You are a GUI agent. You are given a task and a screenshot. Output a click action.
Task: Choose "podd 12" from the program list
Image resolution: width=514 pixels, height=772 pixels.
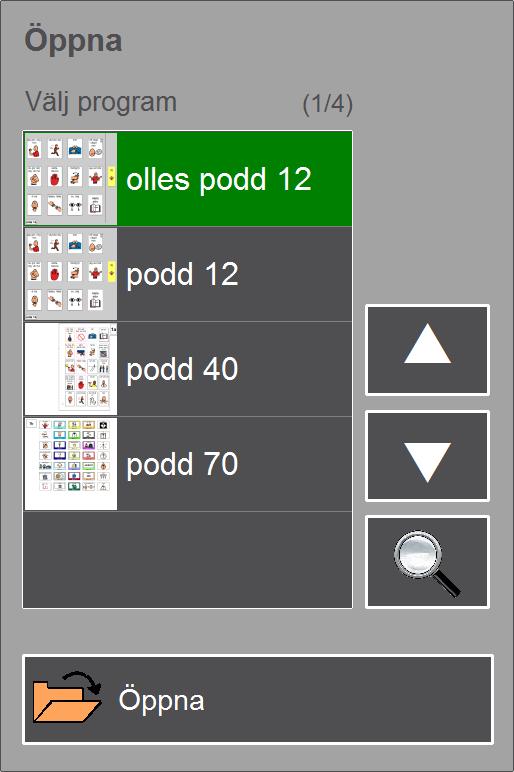[188, 274]
